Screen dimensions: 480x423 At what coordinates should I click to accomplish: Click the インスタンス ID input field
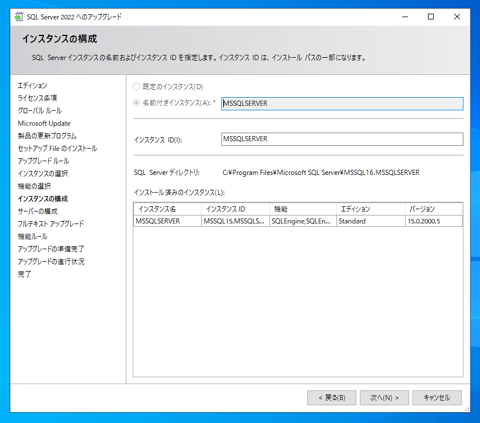pos(342,139)
